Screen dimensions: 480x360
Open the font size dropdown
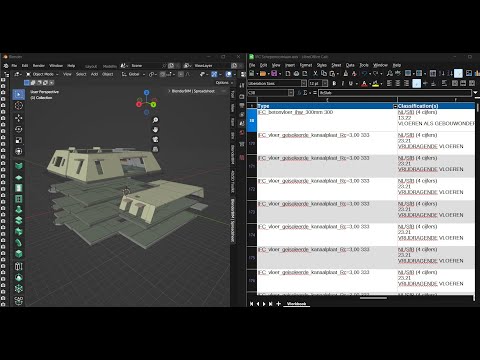pos(325,83)
